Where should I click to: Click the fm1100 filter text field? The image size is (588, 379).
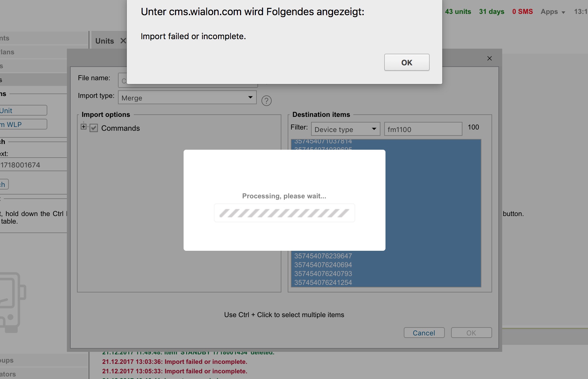(423, 129)
